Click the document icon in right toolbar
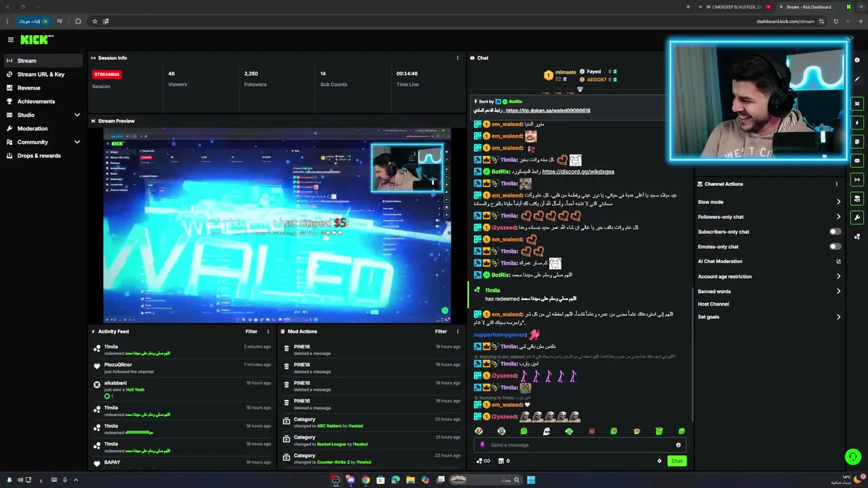Screen dimensions: 868x488 [857, 142]
